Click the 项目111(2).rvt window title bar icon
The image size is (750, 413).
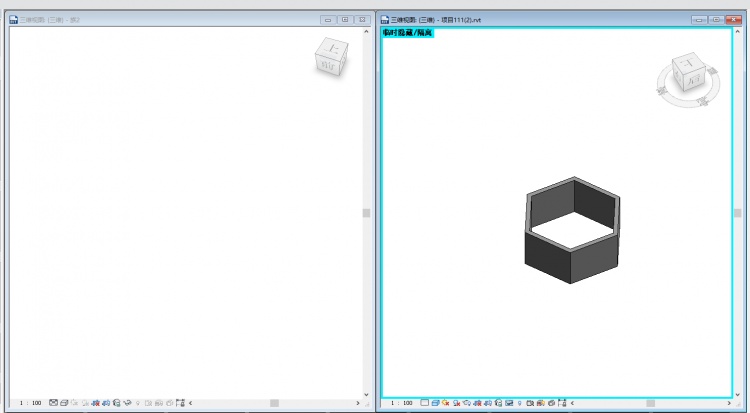(385, 20)
